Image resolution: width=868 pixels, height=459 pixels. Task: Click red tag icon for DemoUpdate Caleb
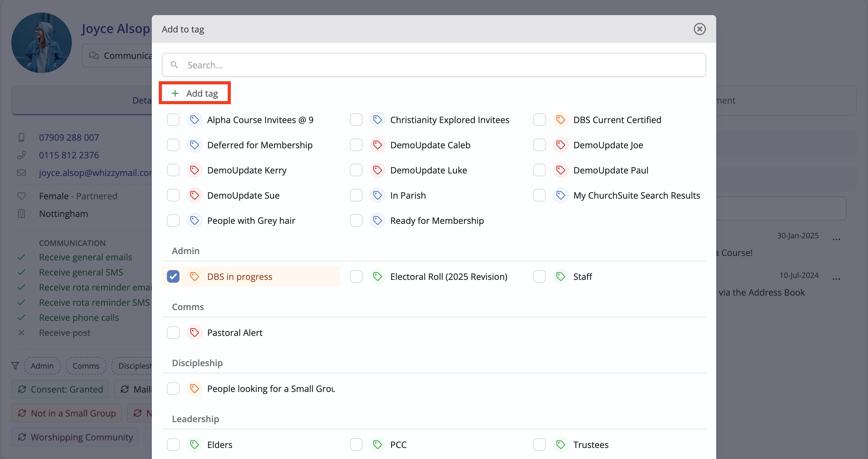click(x=377, y=145)
